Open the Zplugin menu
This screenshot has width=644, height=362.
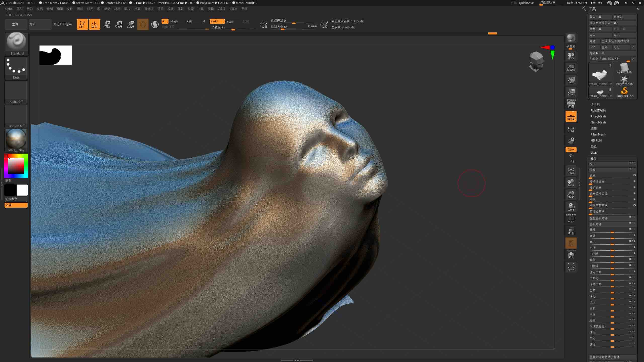coord(221,9)
